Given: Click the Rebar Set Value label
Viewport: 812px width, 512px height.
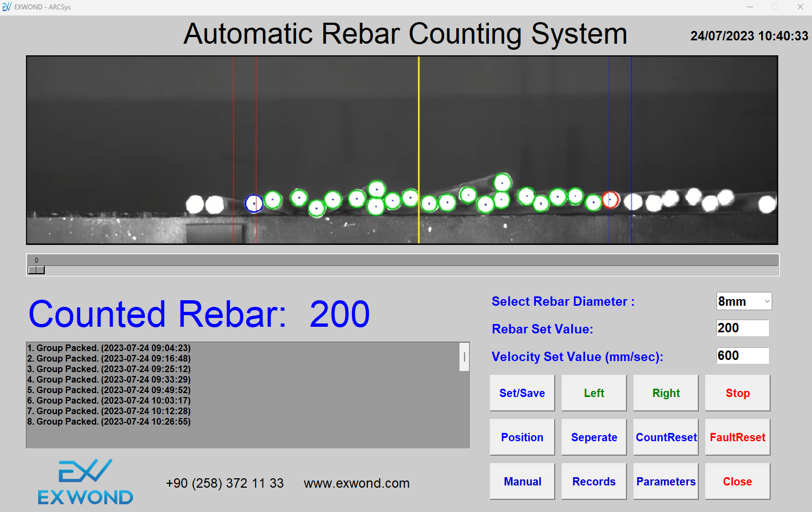Looking at the screenshot, I should 542,329.
